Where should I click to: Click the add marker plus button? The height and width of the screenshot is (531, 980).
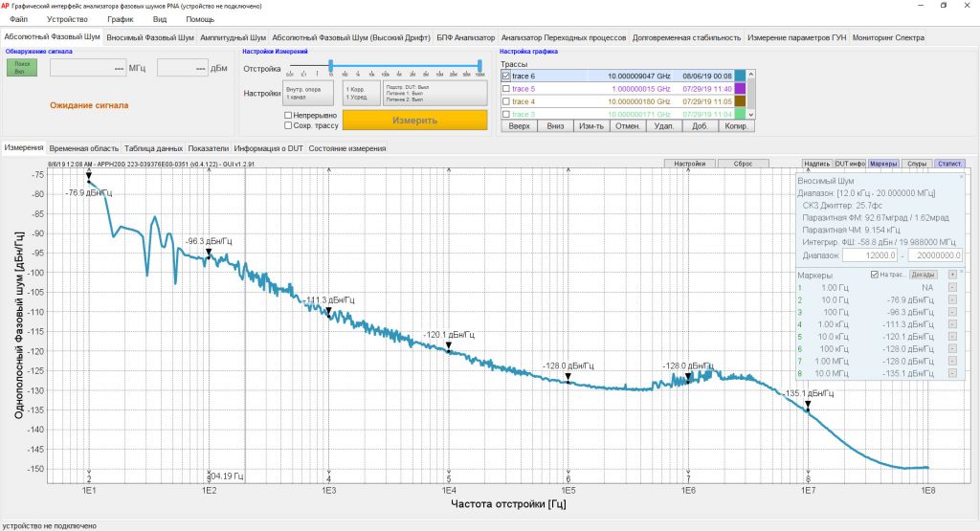tap(952, 275)
